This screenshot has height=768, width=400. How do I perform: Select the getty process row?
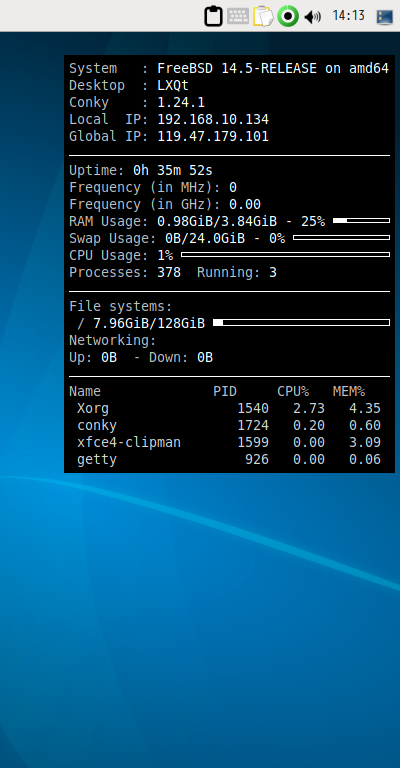coord(229,459)
